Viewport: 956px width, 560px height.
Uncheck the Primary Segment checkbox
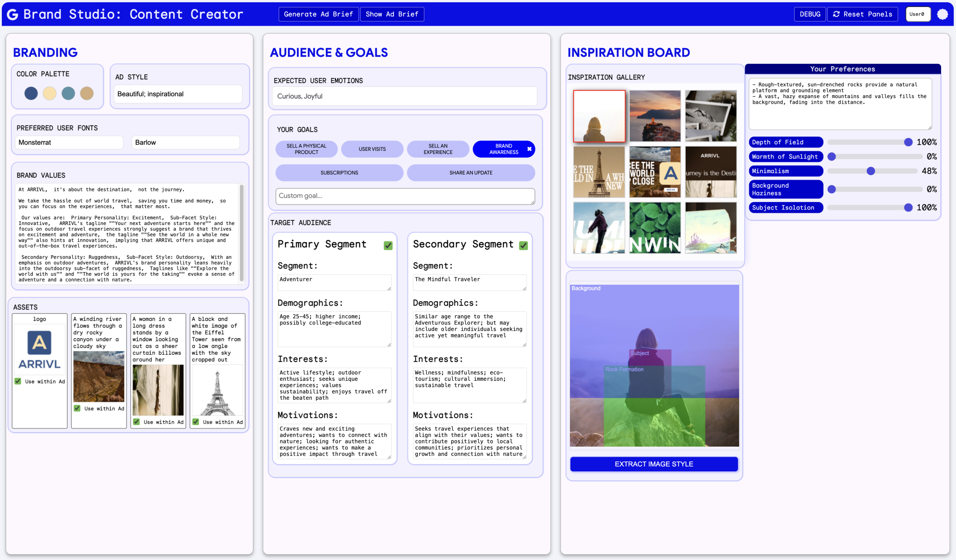point(388,245)
